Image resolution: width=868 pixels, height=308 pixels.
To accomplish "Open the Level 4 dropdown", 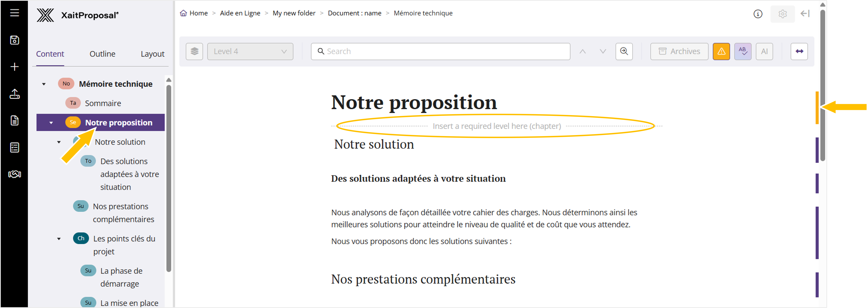I will pos(250,51).
